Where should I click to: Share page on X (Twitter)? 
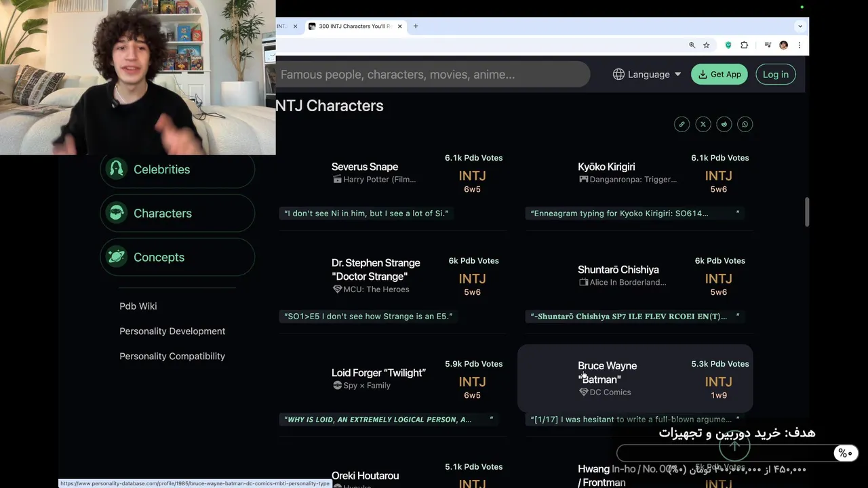(x=703, y=124)
